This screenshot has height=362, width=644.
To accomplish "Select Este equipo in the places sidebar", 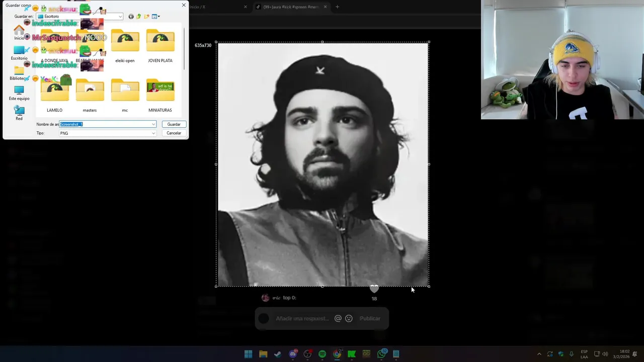I will click(x=19, y=93).
